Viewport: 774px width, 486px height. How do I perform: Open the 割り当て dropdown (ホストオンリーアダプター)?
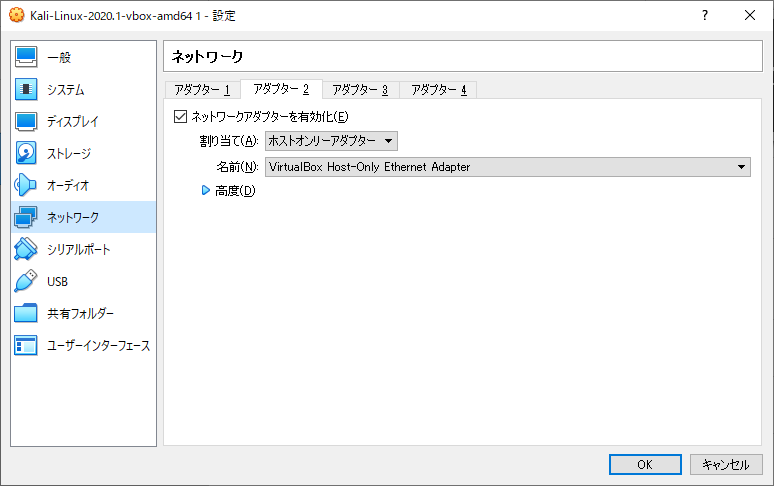[331, 141]
